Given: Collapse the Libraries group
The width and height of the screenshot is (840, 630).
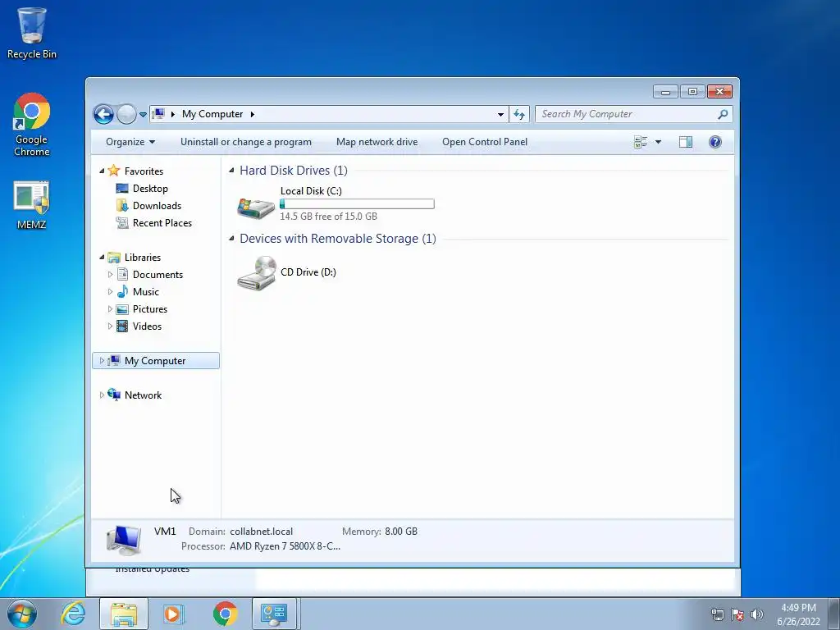Looking at the screenshot, I should pyautogui.click(x=102, y=257).
